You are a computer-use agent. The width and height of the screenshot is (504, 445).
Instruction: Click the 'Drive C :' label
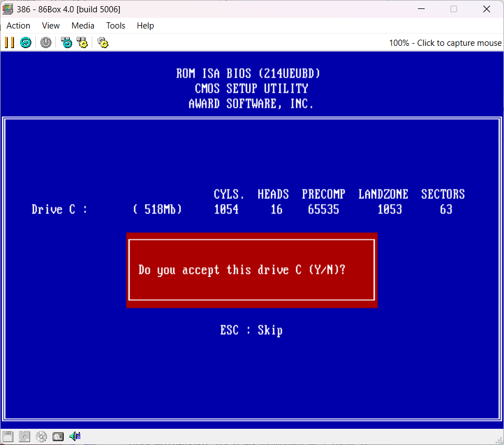59,210
